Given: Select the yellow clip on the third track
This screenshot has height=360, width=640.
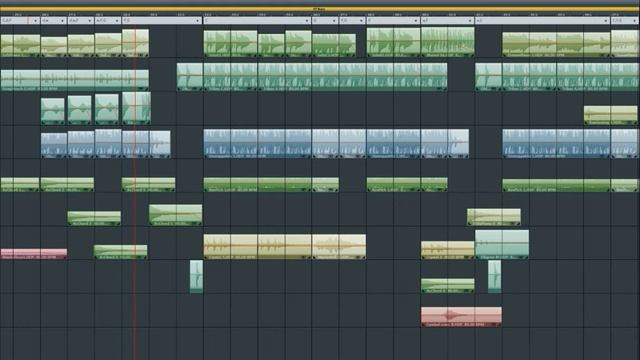Looking at the screenshot, I should point(611,115).
